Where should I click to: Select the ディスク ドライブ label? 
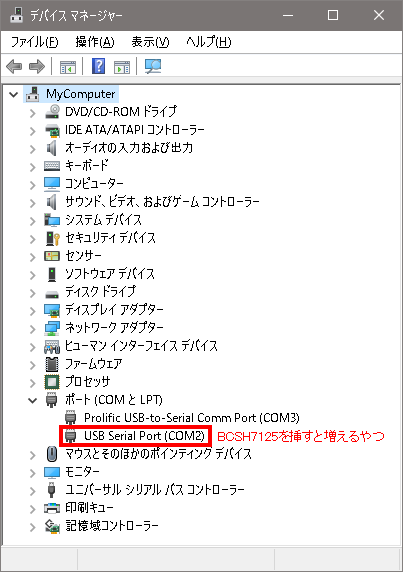pos(101,292)
